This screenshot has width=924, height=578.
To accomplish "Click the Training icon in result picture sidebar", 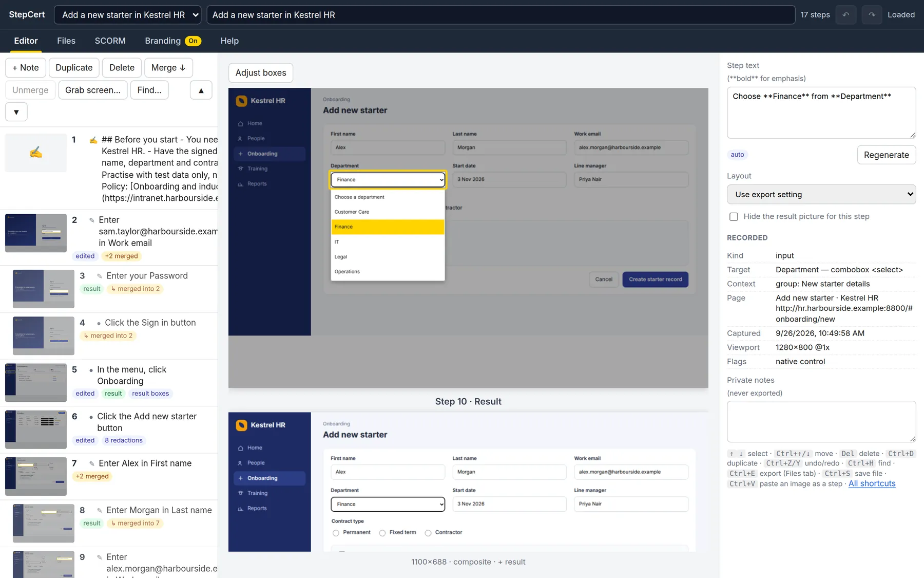I will tap(240, 493).
